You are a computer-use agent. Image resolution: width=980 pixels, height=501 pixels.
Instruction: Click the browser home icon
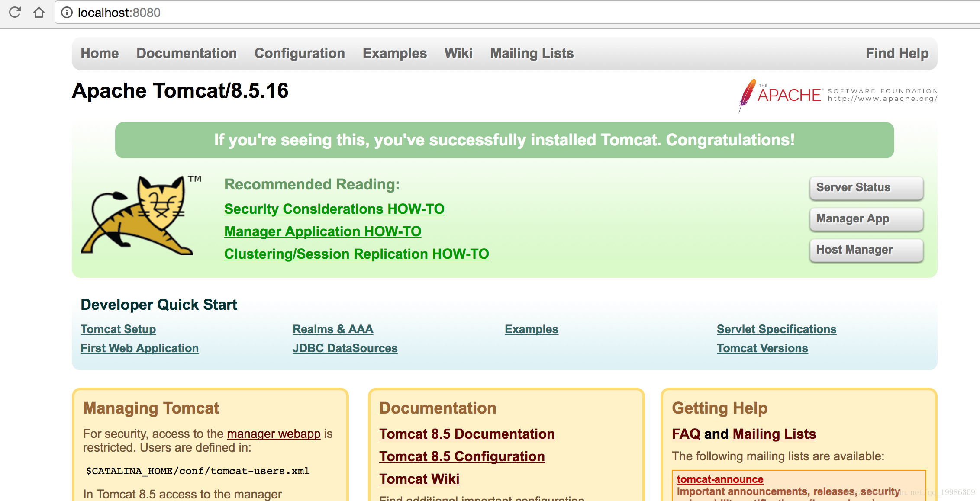39,12
